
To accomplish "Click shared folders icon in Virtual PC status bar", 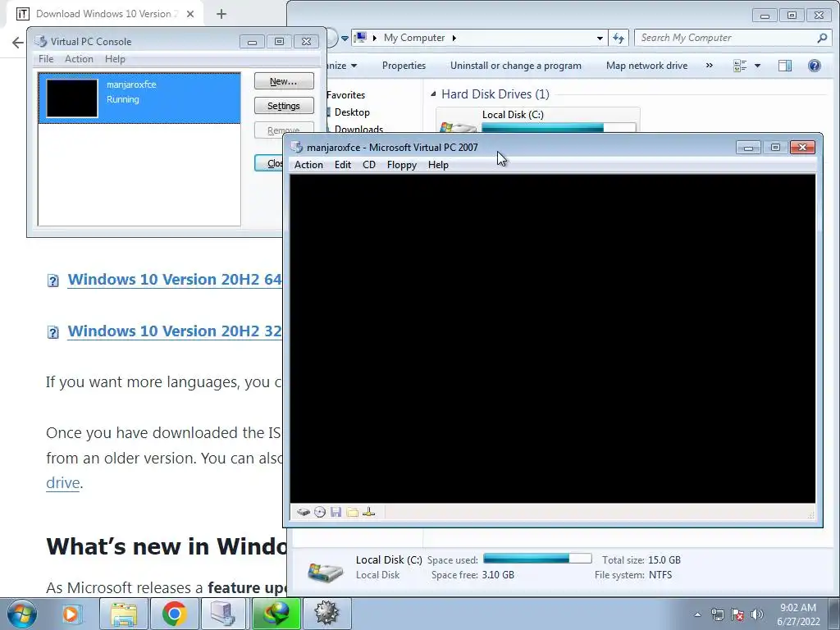I will [353, 512].
